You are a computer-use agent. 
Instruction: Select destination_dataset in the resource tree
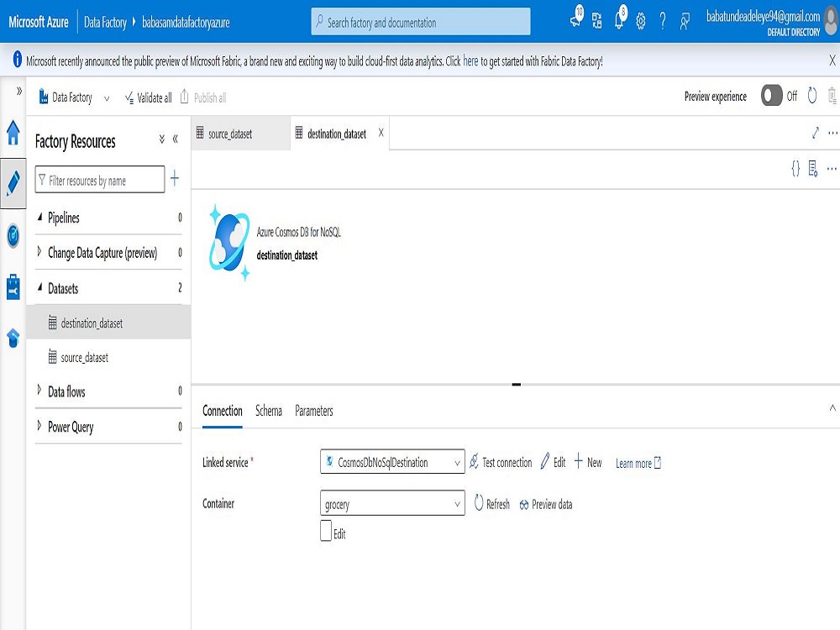[108, 322]
